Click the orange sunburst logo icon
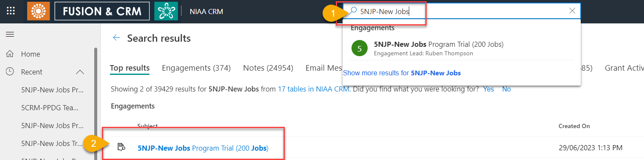 coord(39,11)
